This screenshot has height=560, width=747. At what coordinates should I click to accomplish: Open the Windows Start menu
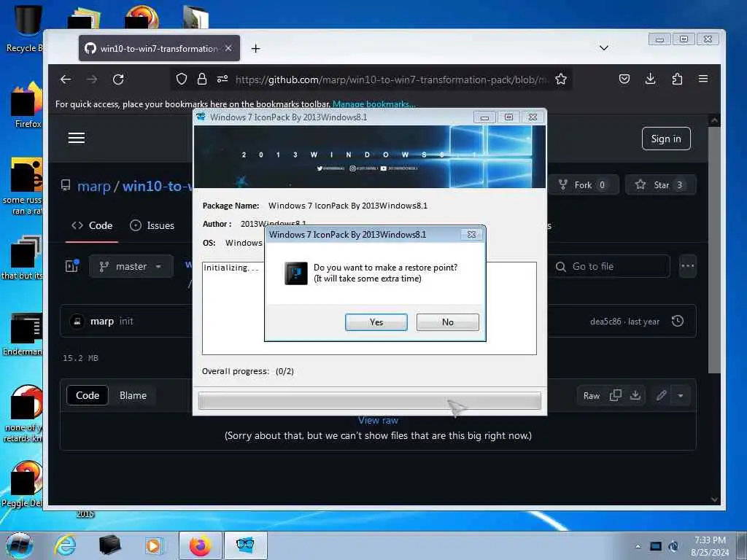(x=19, y=545)
